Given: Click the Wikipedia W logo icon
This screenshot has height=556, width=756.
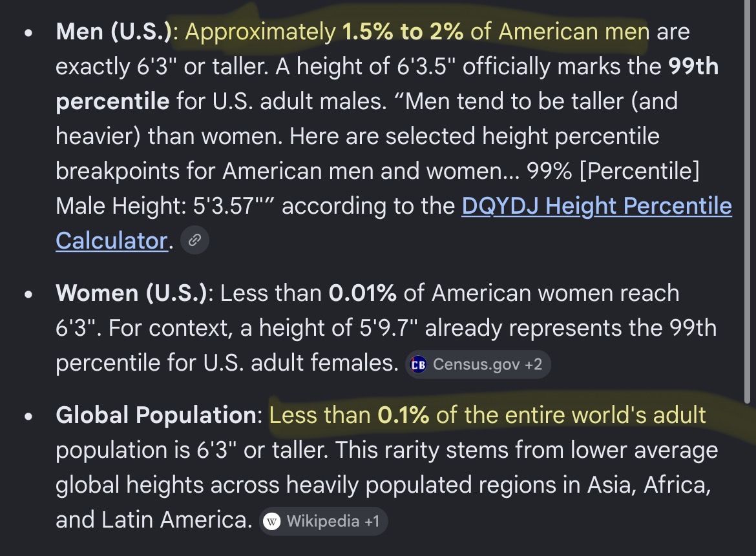Looking at the screenshot, I should (272, 521).
